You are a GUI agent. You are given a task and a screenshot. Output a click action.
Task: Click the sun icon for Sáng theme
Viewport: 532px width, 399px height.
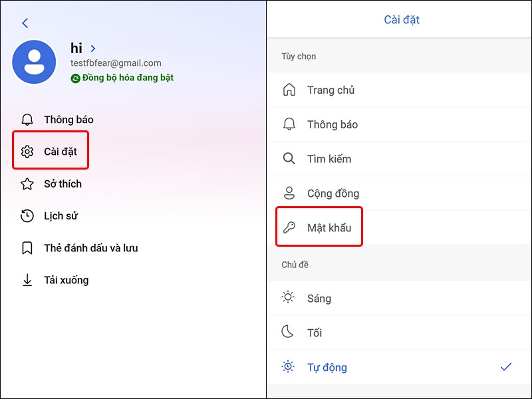point(288,297)
